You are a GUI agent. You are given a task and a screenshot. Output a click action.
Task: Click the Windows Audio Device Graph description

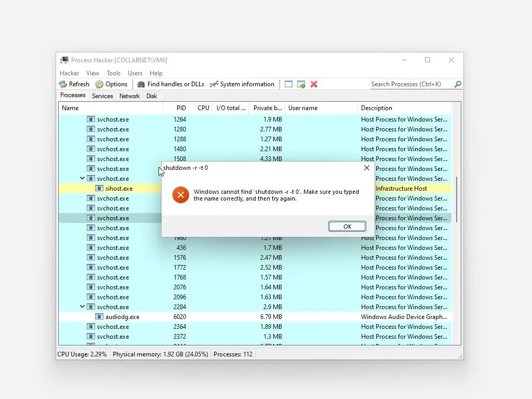click(404, 316)
